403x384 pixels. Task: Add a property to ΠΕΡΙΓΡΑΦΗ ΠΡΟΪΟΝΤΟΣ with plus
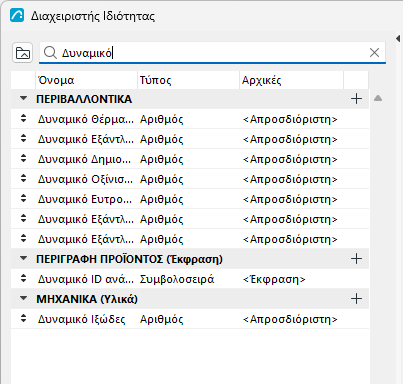[356, 259]
